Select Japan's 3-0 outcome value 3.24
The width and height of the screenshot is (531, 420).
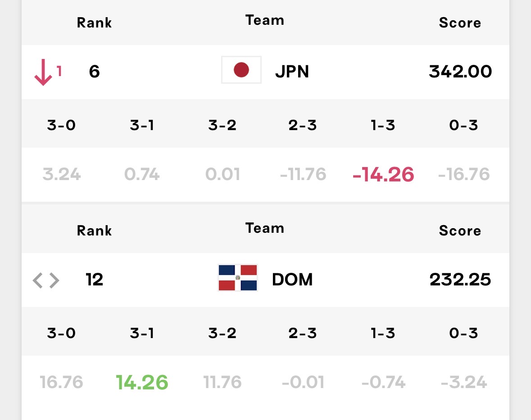(x=62, y=174)
